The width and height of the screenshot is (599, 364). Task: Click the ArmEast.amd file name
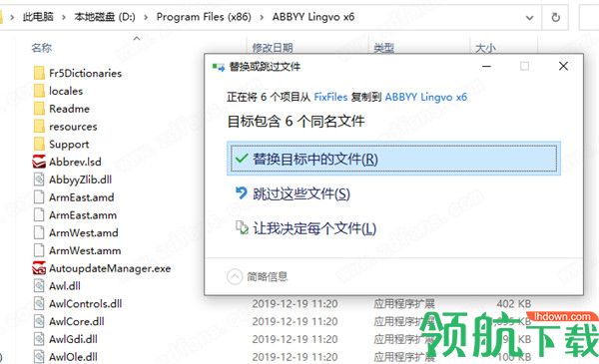pos(82,197)
